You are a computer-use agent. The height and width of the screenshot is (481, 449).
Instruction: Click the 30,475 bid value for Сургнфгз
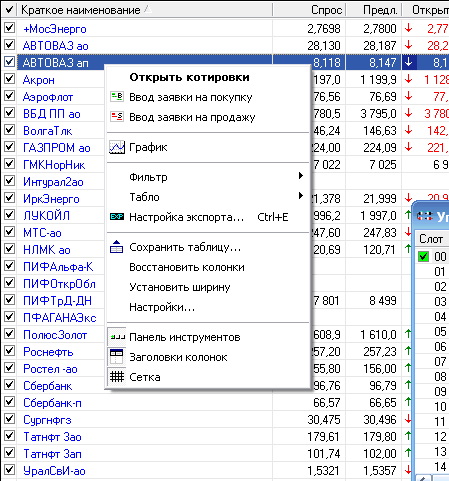point(324,420)
